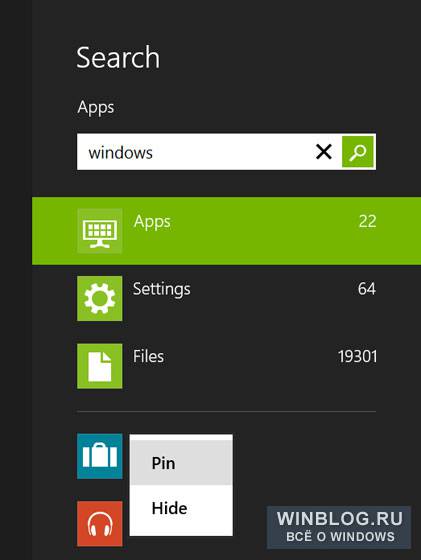Click the orange headphones app icon
The image size is (421, 560).
coord(100,524)
